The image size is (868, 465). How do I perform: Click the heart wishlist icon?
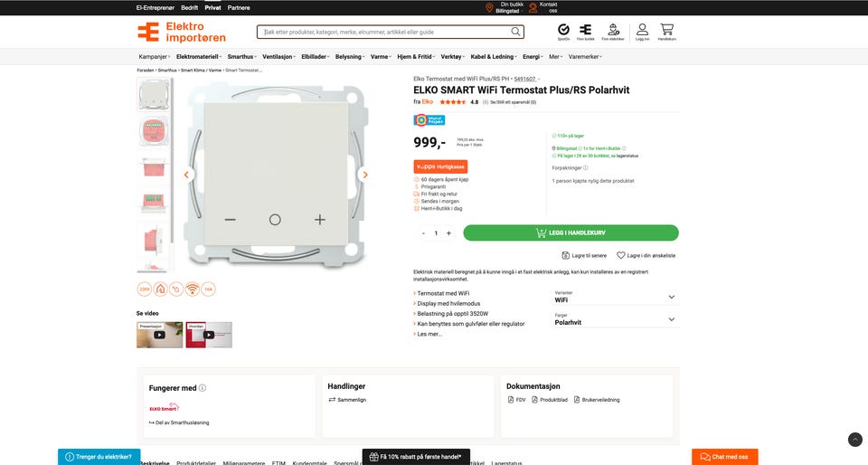point(621,255)
